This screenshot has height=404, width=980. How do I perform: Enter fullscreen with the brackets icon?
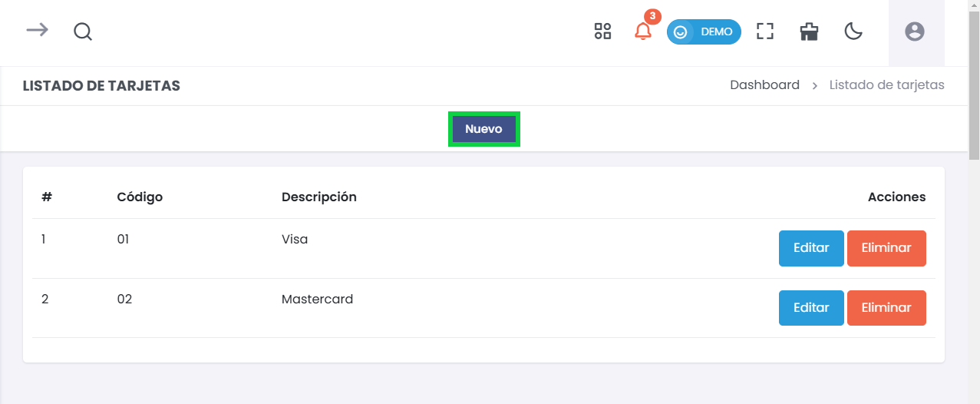pos(764,31)
